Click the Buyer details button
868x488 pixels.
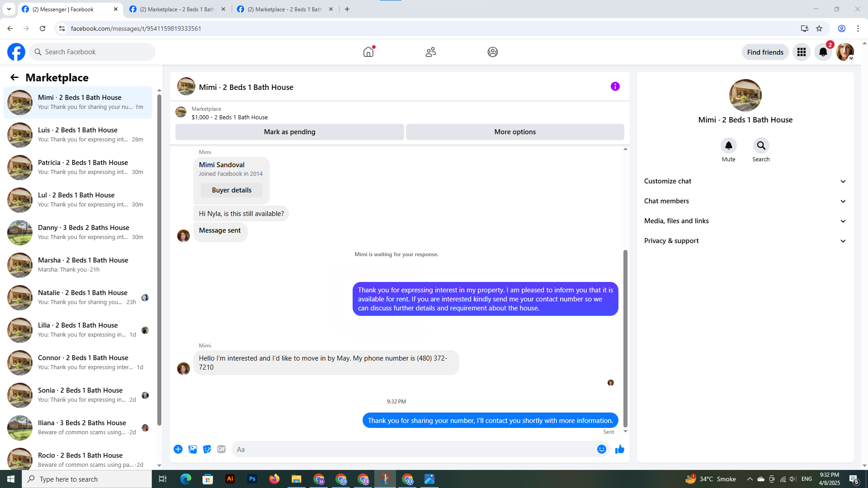pyautogui.click(x=231, y=190)
